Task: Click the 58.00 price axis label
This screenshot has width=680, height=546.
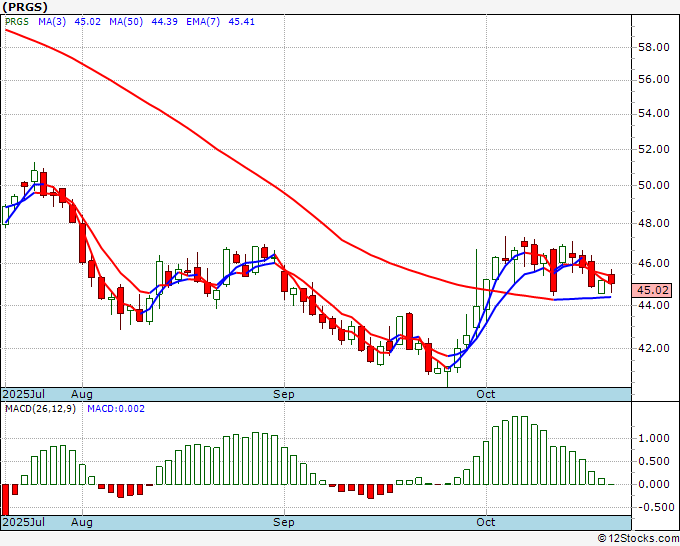Action: coord(653,47)
